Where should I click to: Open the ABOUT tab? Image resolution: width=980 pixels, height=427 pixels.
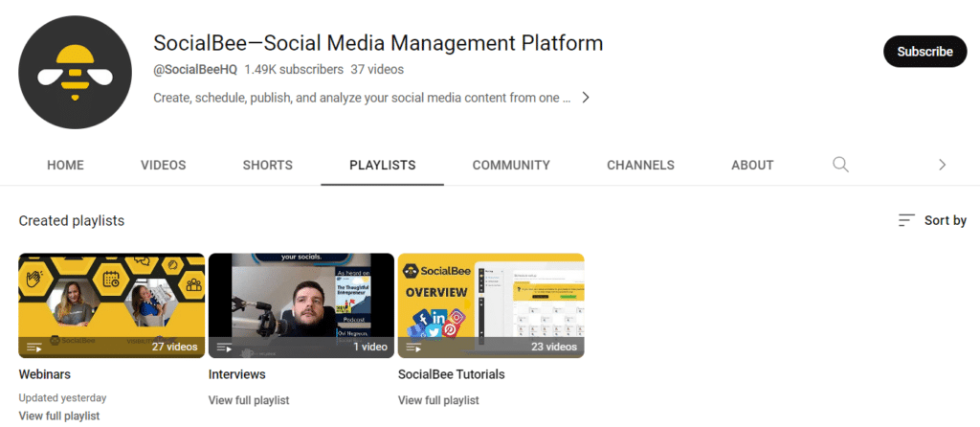pyautogui.click(x=752, y=165)
